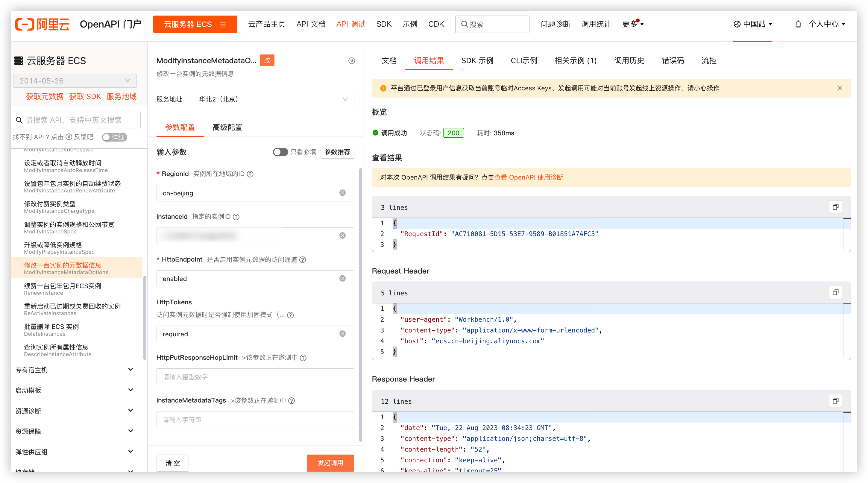Copy the Response Header JSON

point(835,401)
